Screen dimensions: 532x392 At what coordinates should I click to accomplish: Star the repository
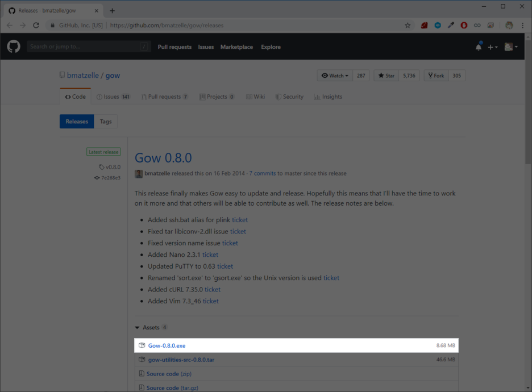(386, 76)
